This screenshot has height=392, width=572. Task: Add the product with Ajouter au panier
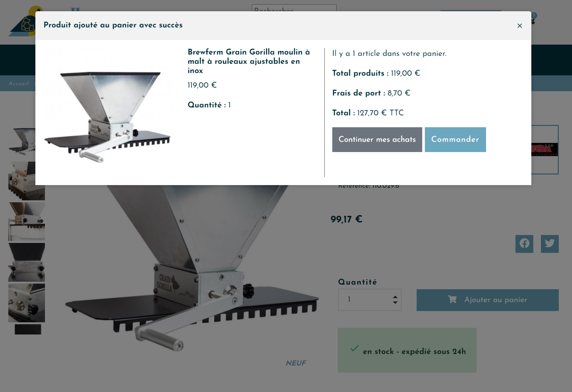coord(487,300)
